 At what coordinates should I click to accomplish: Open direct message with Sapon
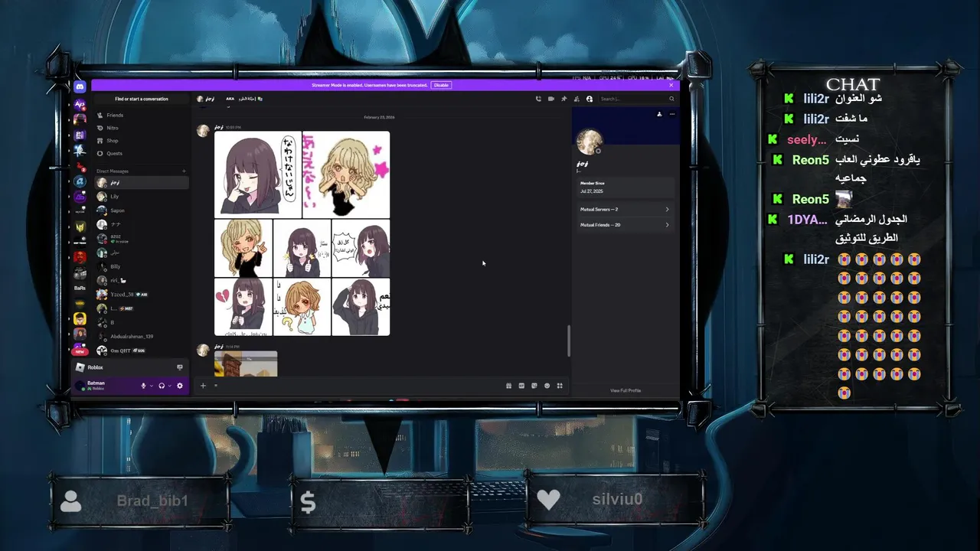pos(142,210)
